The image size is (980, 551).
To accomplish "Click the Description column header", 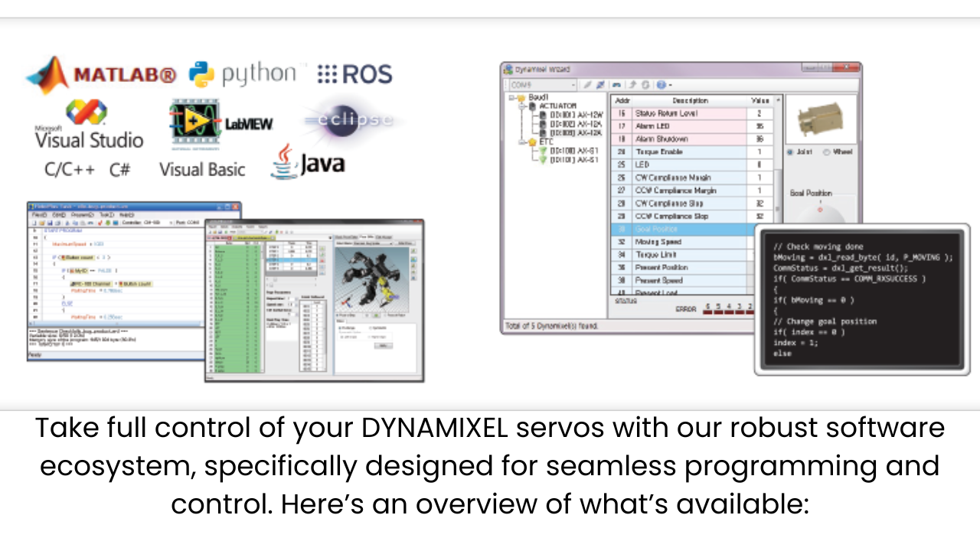I will click(690, 100).
